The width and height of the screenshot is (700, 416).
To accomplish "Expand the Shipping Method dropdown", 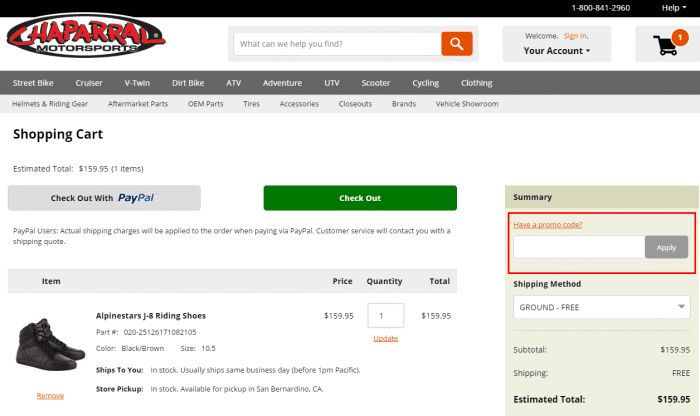I will coord(602,308).
